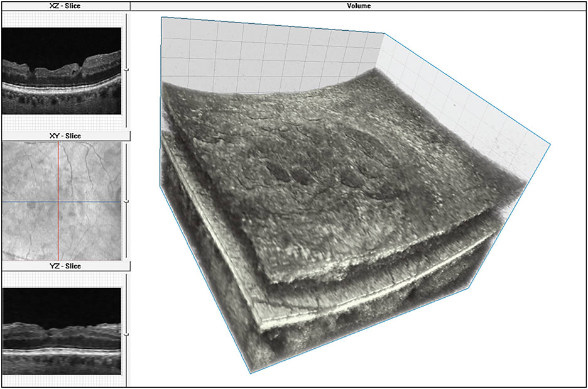This screenshot has width=588, height=389.
Task: Click the red vertical line in XY slice
Action: click(58, 170)
